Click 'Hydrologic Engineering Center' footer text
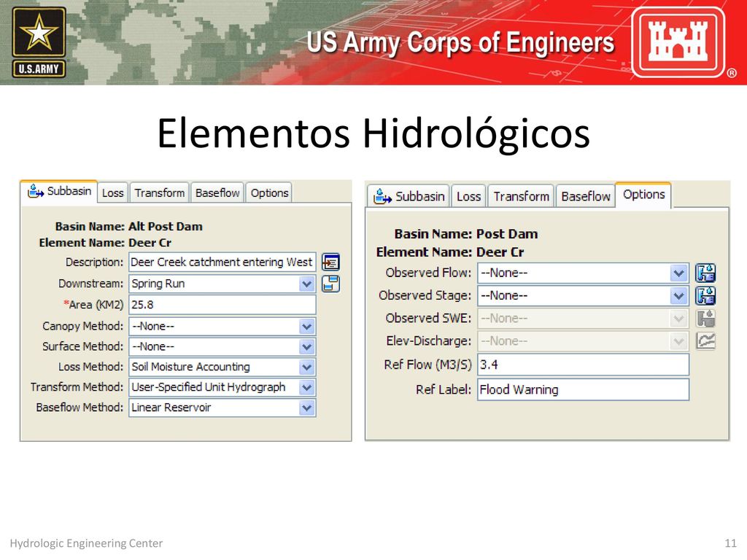Screen dimensions: 747x560 click(86, 543)
